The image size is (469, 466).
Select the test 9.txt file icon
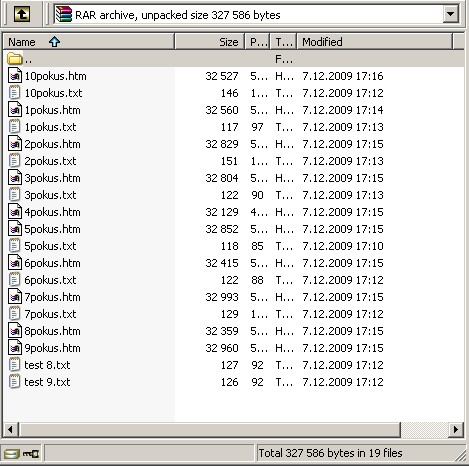[x=14, y=382]
